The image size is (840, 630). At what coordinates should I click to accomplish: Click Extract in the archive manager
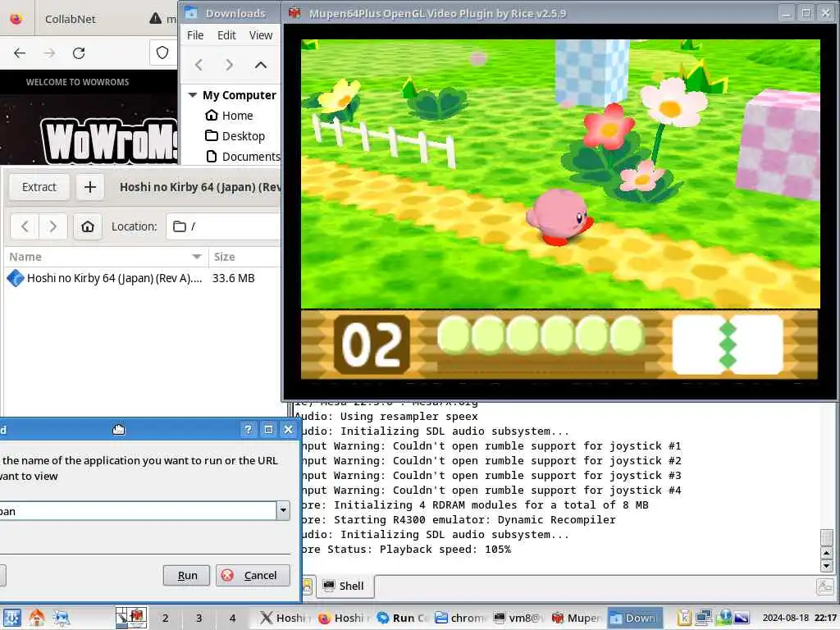coord(39,187)
